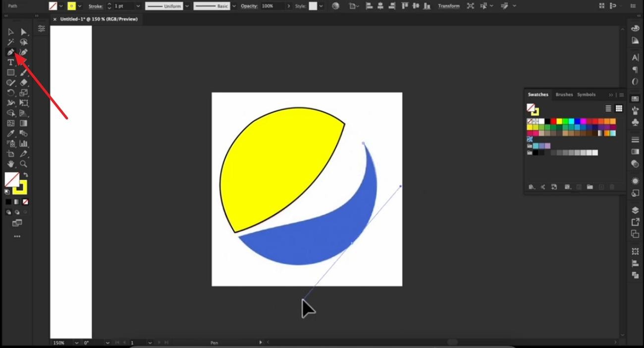Open the Stroke panel link

[x=96, y=6]
